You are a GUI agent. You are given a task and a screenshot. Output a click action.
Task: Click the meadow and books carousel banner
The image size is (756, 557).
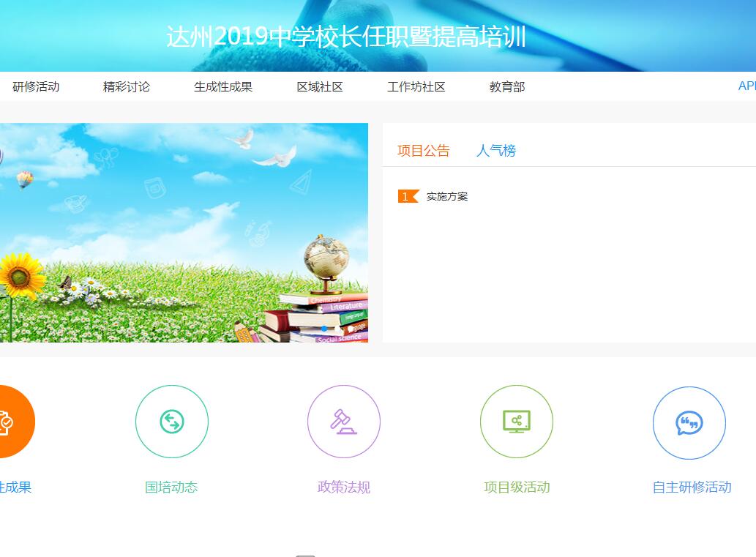(x=184, y=233)
